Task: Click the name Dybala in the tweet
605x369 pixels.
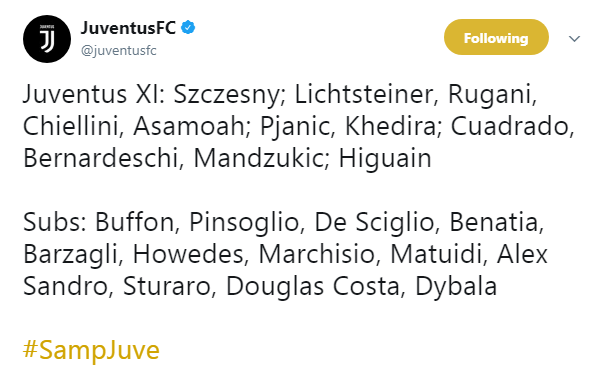Action: 456,286
